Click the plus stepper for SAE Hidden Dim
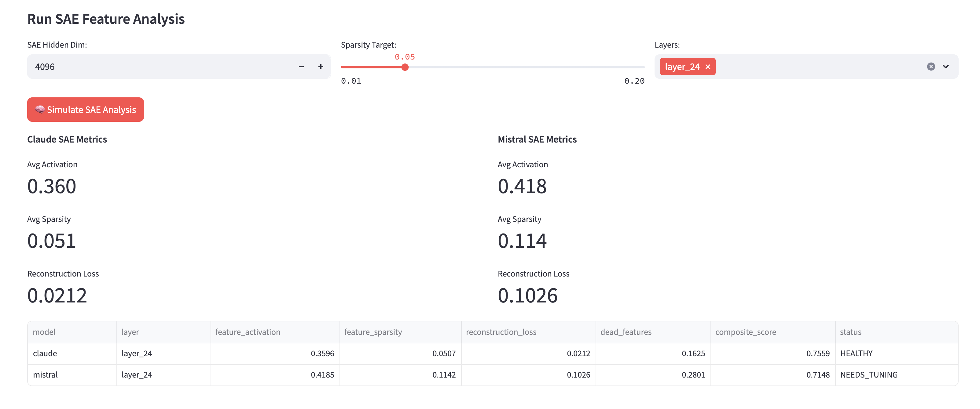This screenshot has height=409, width=980. click(x=321, y=67)
